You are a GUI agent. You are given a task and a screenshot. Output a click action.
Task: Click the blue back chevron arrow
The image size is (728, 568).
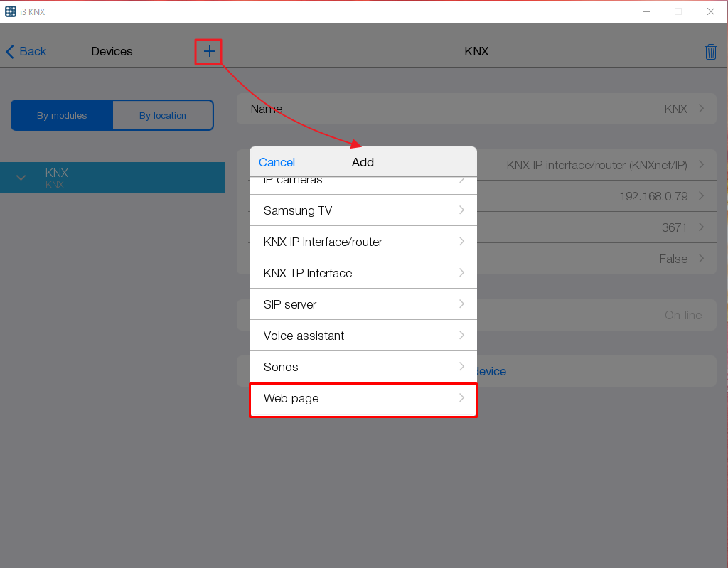9,51
